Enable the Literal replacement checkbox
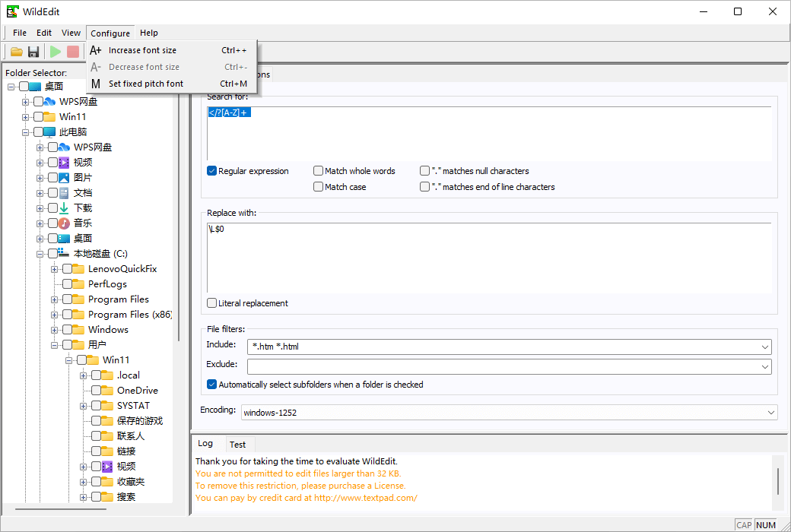791x532 pixels. (212, 303)
